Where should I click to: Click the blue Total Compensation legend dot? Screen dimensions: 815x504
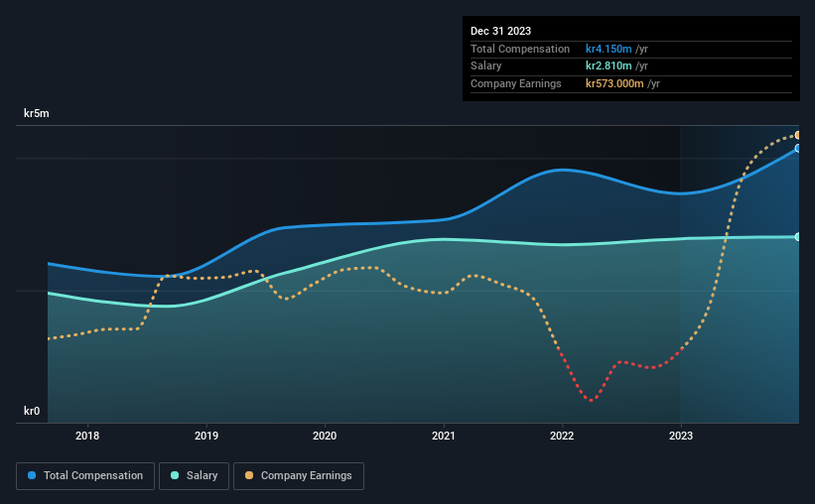[32, 475]
